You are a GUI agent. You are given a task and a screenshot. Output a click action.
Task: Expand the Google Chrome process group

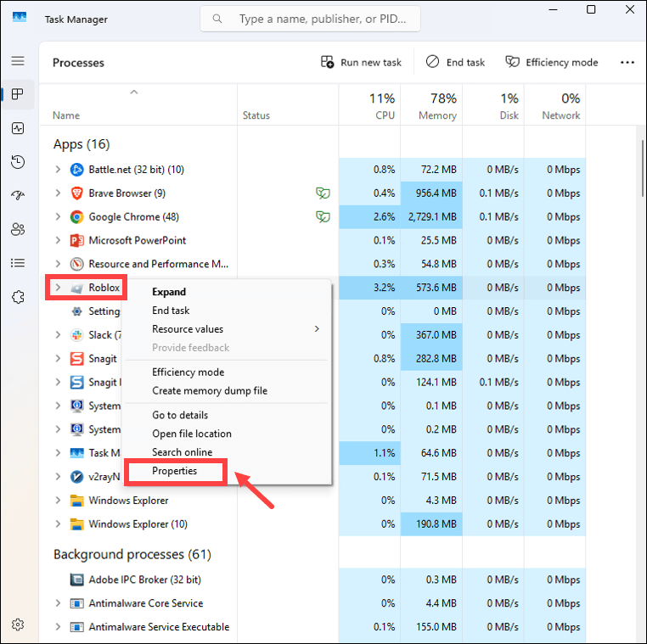click(x=58, y=217)
